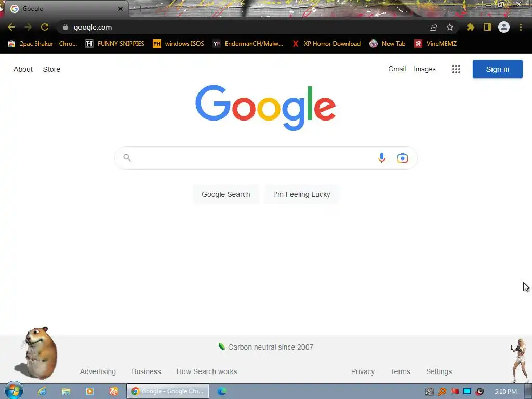532x399 pixels.
Task: Go back with the browser back arrow
Action: (11, 27)
